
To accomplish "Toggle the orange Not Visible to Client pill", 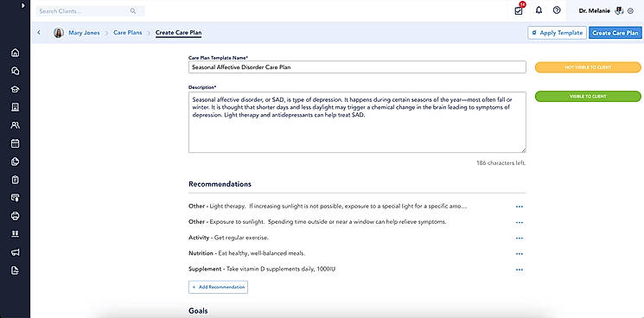I will coord(588,67).
